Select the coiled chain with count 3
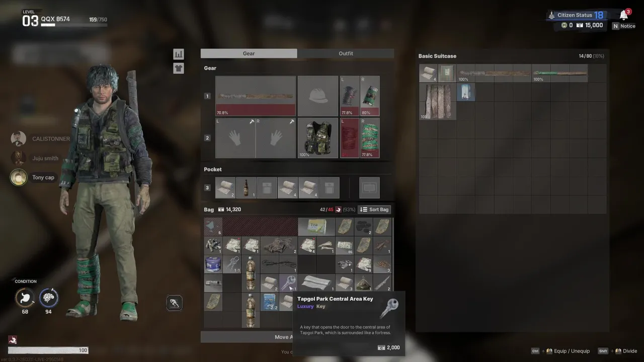Screen dimensions: 644x362 point(382,264)
